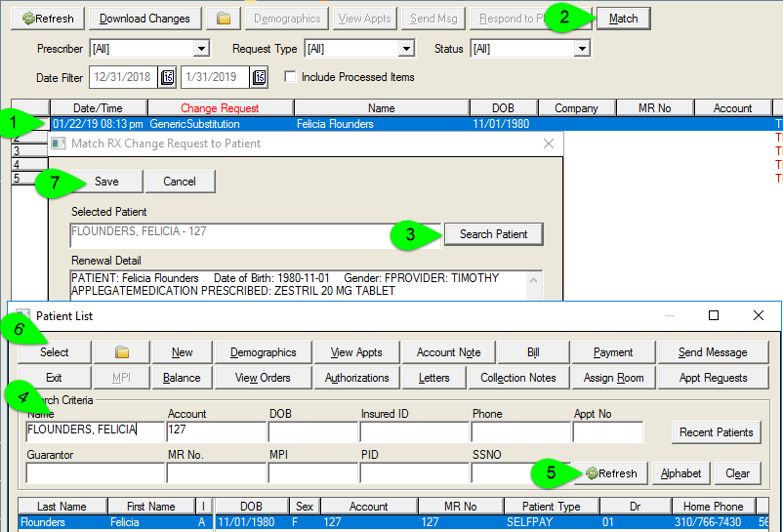The image size is (783, 532).
Task: Click into the Name search field
Action: [x=95, y=429]
